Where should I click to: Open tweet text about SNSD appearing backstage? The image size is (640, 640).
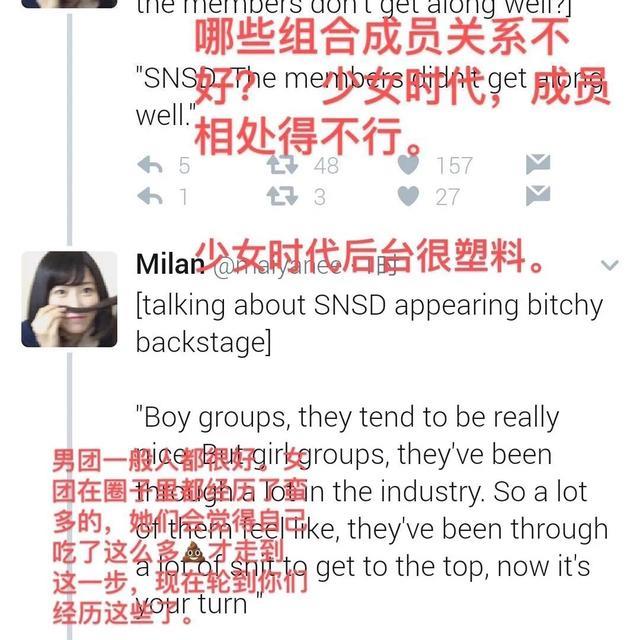click(x=369, y=323)
